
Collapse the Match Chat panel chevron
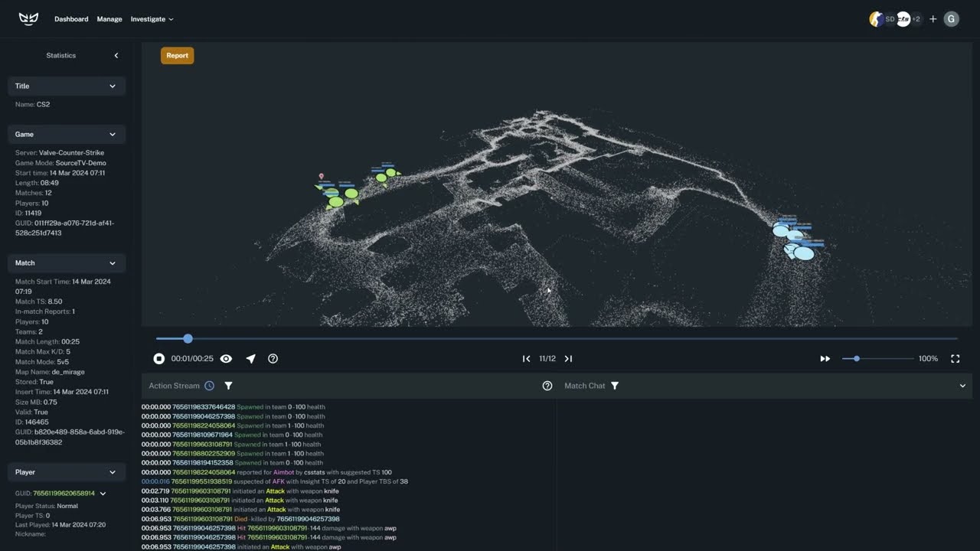[x=962, y=386]
